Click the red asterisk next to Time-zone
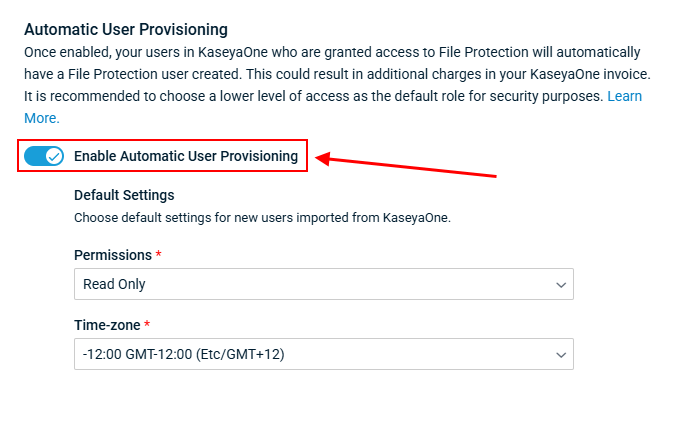Screen dimensions: 675x424 [148, 324]
